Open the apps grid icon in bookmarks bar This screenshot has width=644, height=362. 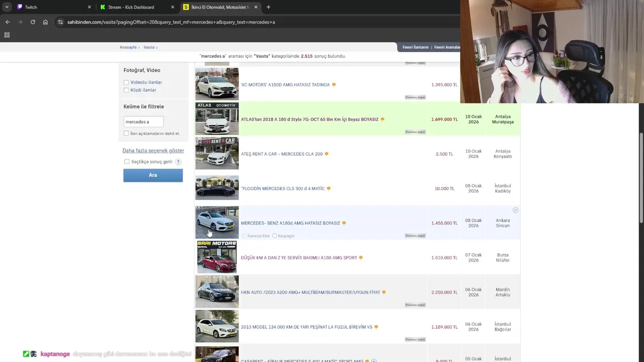(x=7, y=35)
